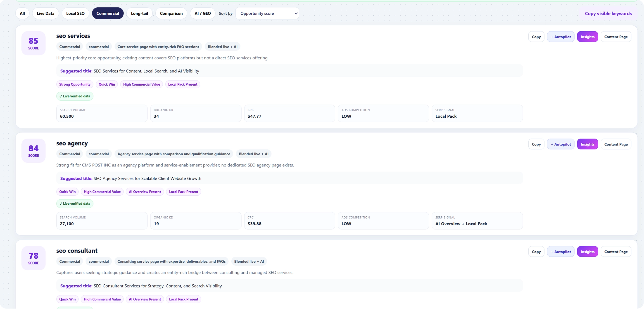The width and height of the screenshot is (644, 309).
Task: Open Content Page for seo services
Action: coord(616,37)
